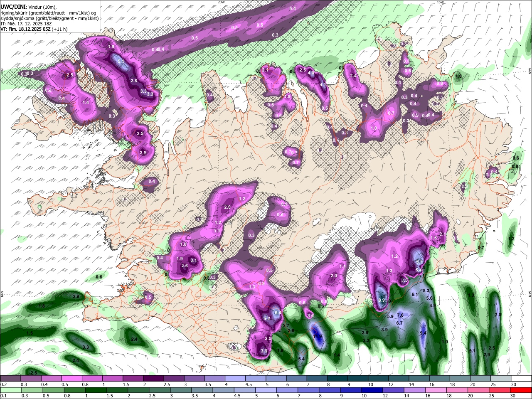Pick the pale green 0.1–0.3 rain swatch
The width and height of the screenshot is (532, 399).
pos(10,390)
